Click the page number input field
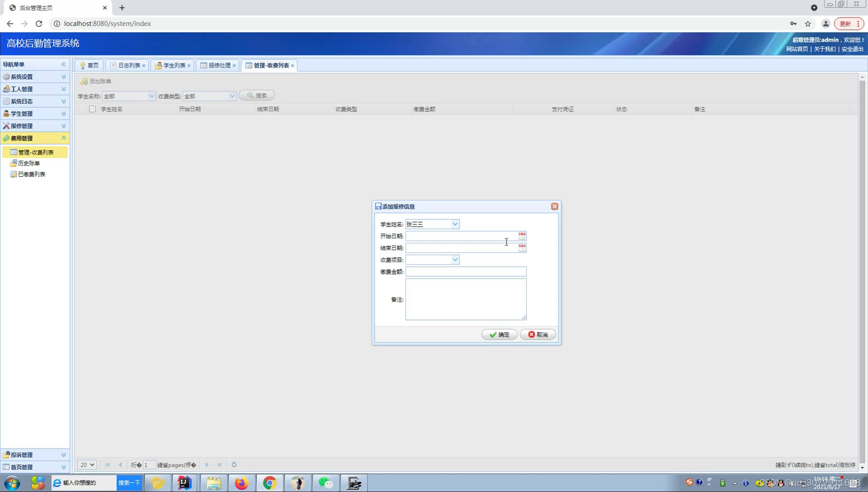868x492 pixels. [149, 465]
